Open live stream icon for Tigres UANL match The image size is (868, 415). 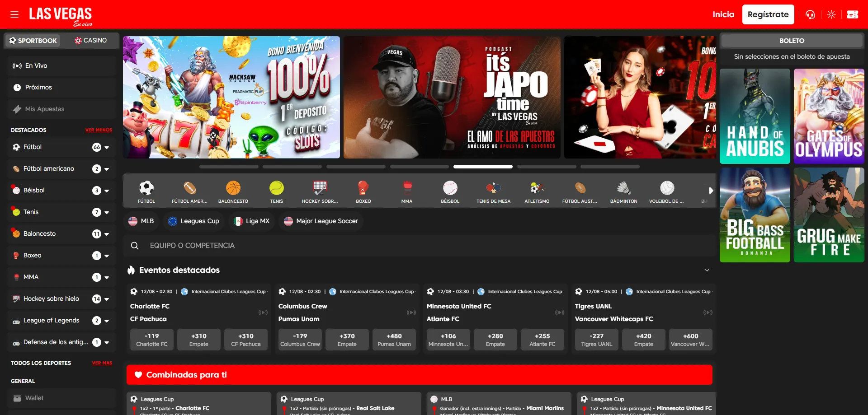tap(708, 312)
